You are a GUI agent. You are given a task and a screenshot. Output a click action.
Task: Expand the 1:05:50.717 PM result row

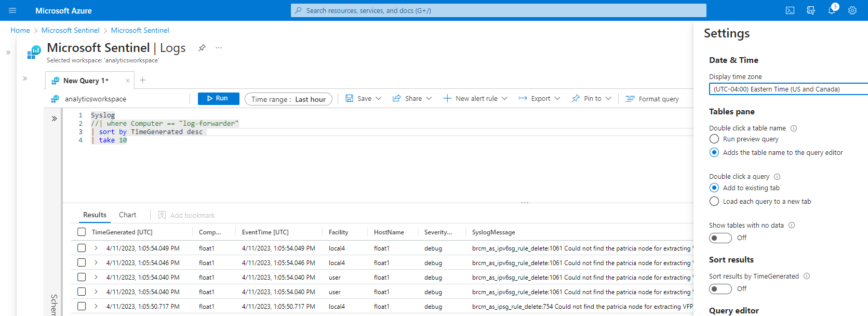pos(96,306)
